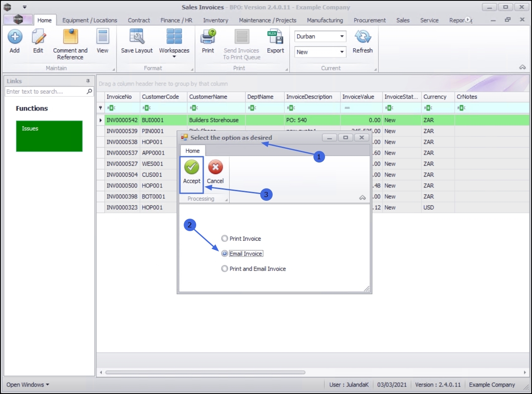Sort by CustomerCode column header
Viewport: 532px width, 394px height.
coord(164,97)
